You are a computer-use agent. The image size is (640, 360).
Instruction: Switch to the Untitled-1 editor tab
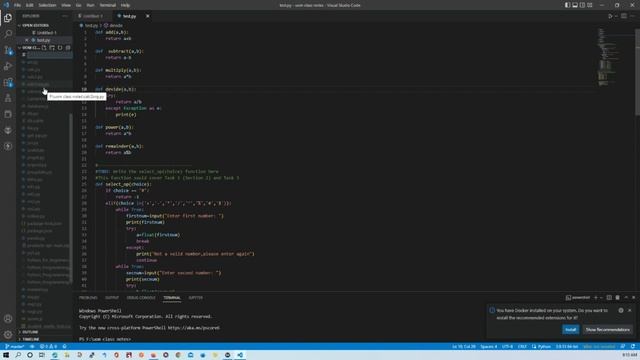[x=93, y=16]
